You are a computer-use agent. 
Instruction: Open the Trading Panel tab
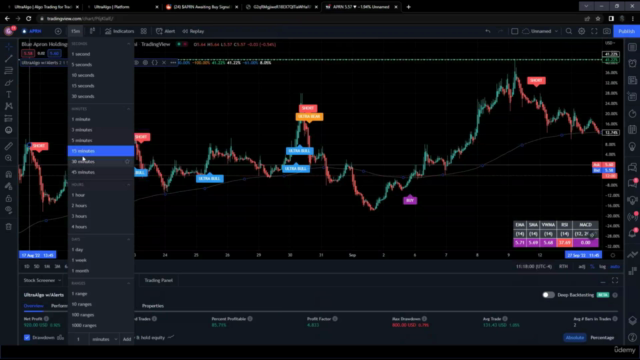158,280
